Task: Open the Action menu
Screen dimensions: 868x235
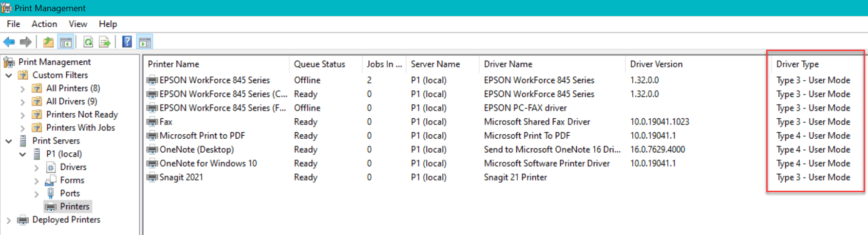Action: pos(44,24)
